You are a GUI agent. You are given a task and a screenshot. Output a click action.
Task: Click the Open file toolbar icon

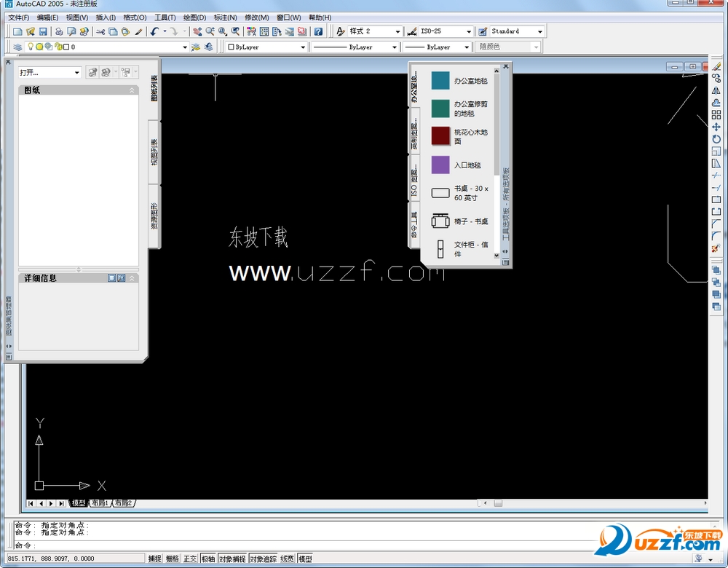[x=31, y=31]
